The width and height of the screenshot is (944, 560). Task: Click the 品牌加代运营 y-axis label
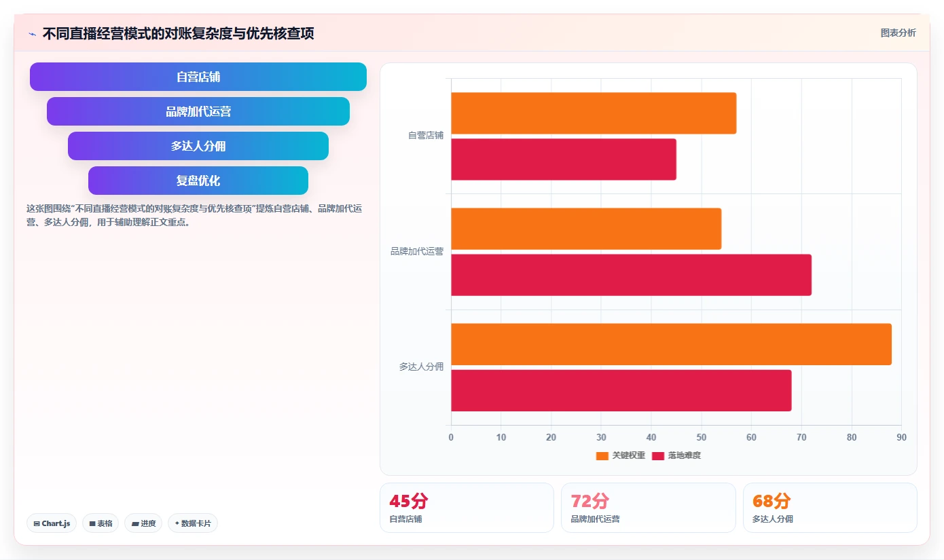click(x=417, y=251)
